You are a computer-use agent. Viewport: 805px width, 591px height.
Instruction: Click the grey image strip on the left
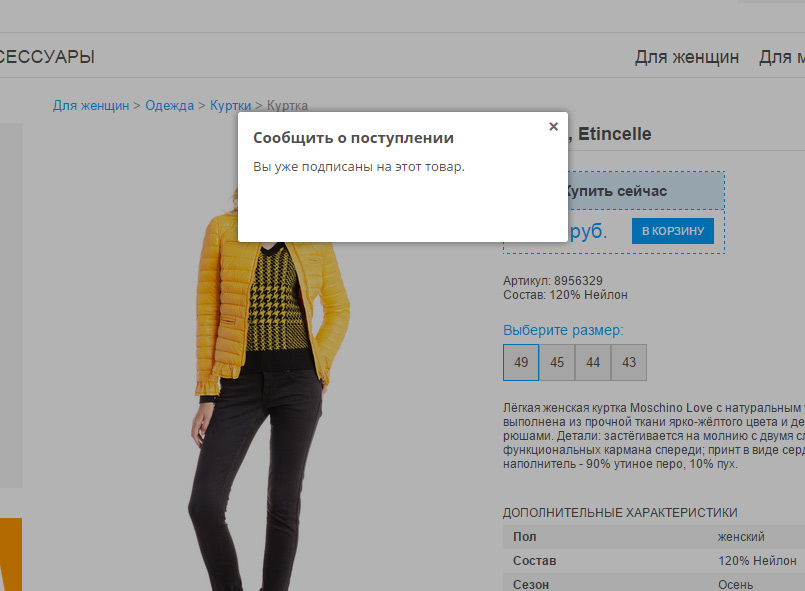pyautogui.click(x=10, y=300)
